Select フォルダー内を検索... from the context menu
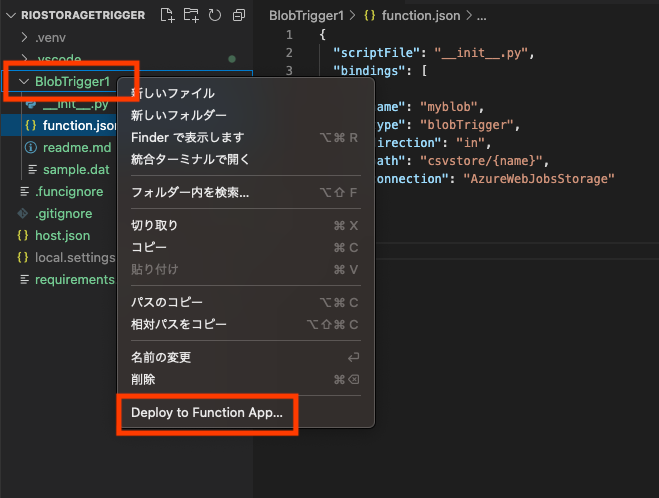Viewport: 659px width, 498px height. 190,192
